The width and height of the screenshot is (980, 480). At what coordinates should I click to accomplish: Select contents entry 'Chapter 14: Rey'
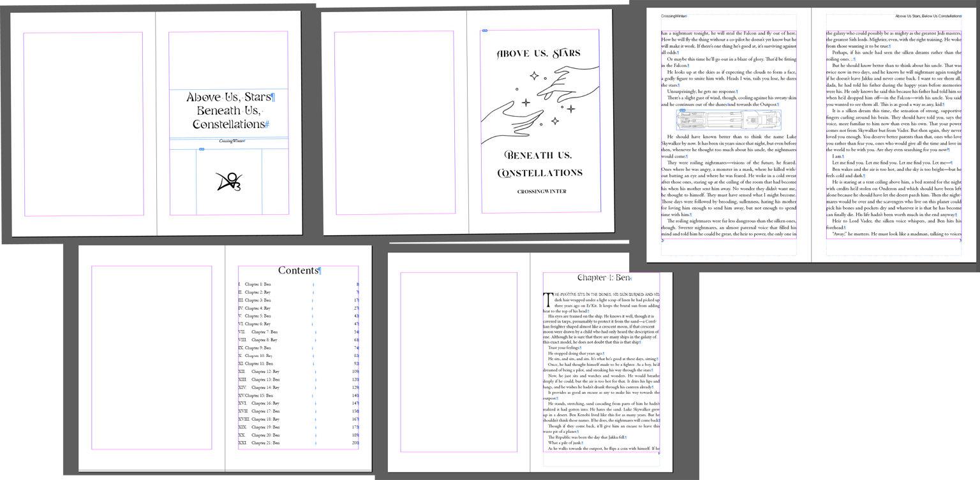[265, 388]
